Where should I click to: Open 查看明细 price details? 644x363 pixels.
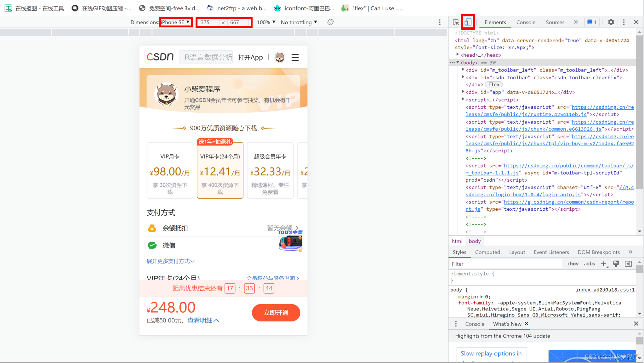tap(203, 320)
